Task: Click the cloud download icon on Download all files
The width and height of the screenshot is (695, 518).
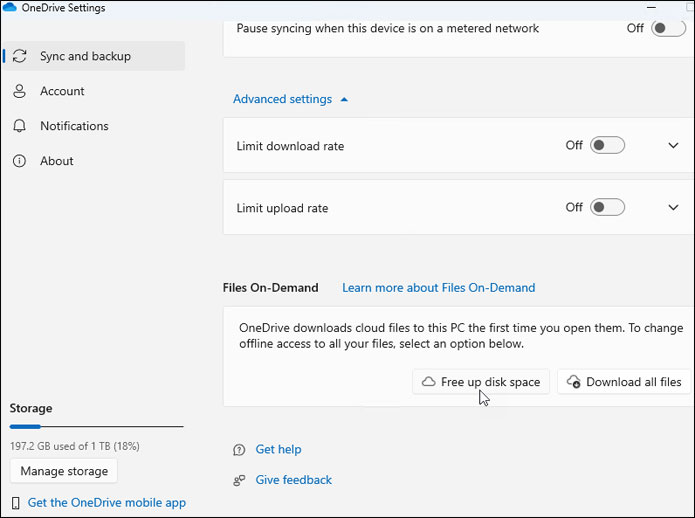Action: click(574, 382)
